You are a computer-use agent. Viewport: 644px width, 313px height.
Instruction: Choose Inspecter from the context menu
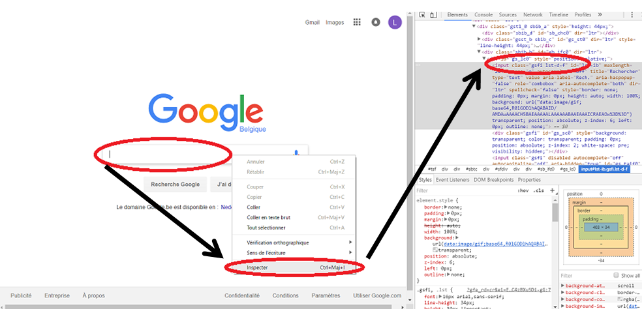click(294, 267)
